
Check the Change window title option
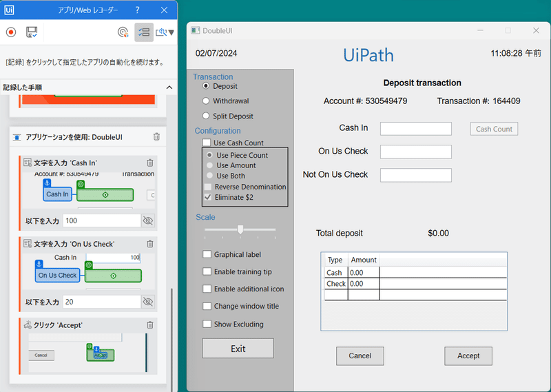coord(207,306)
